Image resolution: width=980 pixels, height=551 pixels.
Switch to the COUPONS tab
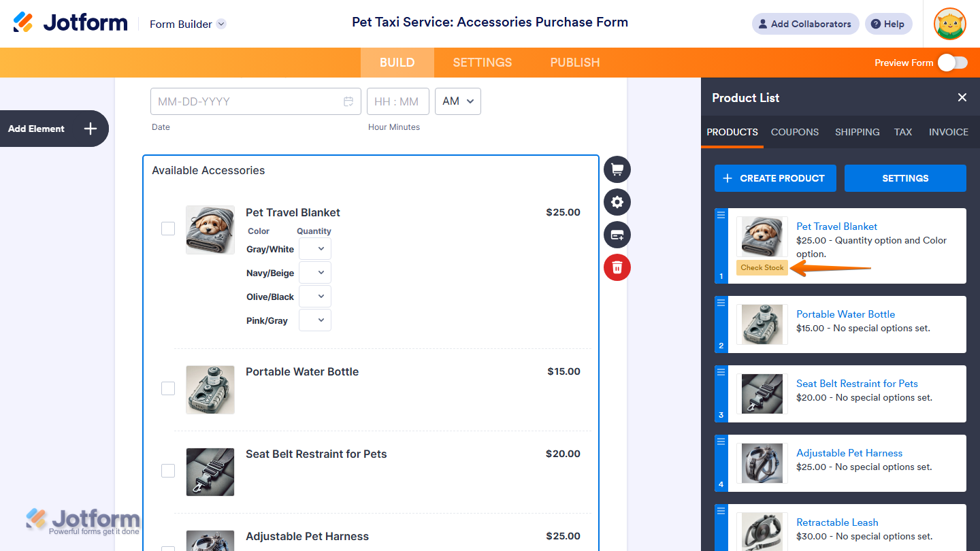coord(795,132)
